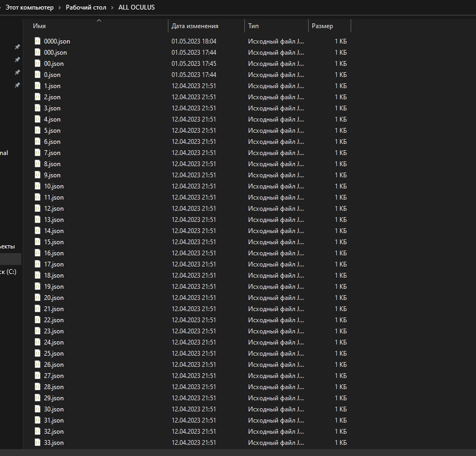This screenshot has width=476, height=456.
Task: Click the ALL OCULUS breadcrumb segment
Action: pos(137,7)
